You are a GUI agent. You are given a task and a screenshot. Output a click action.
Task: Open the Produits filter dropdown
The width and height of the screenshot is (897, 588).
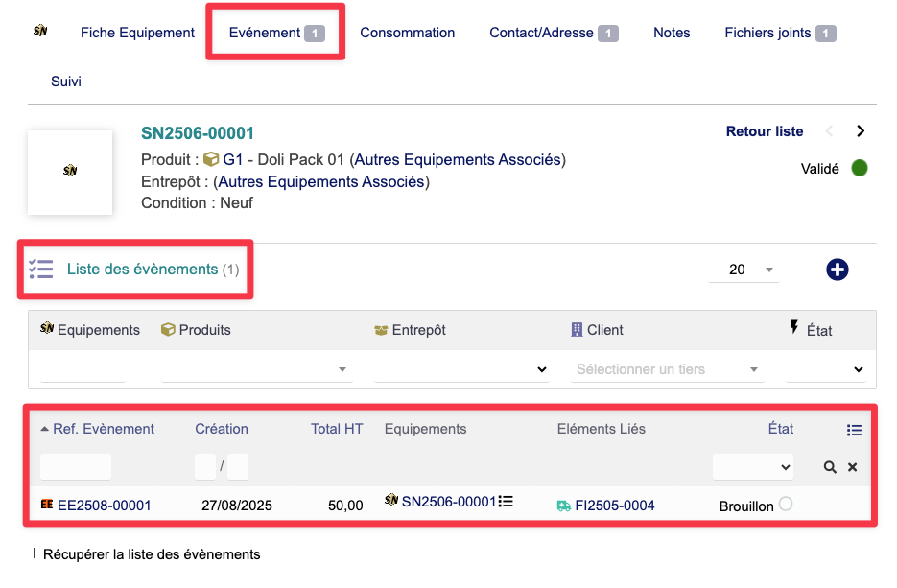256,369
